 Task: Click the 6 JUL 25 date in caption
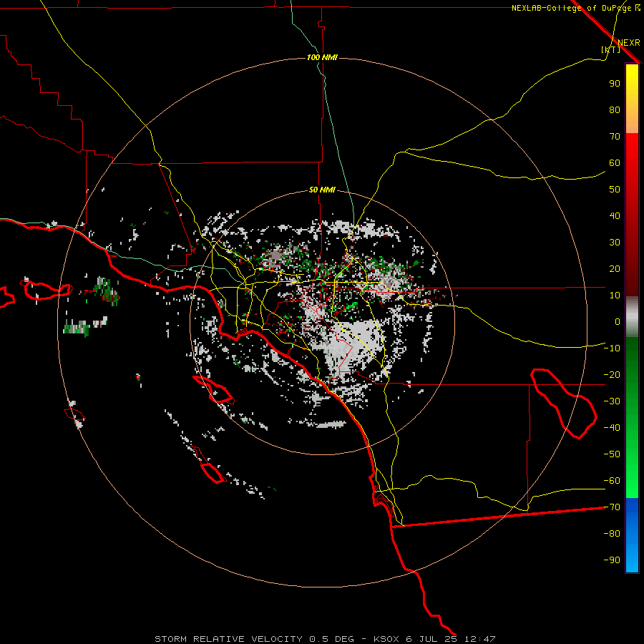tap(431, 639)
